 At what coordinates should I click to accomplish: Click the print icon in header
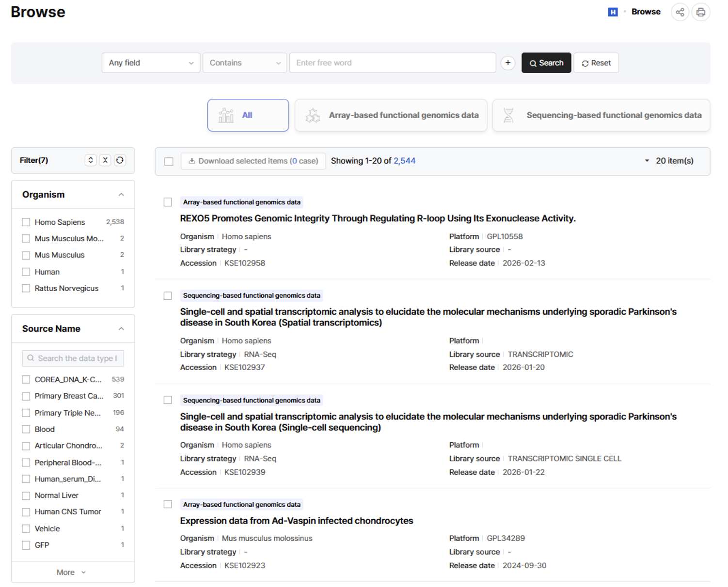700,12
